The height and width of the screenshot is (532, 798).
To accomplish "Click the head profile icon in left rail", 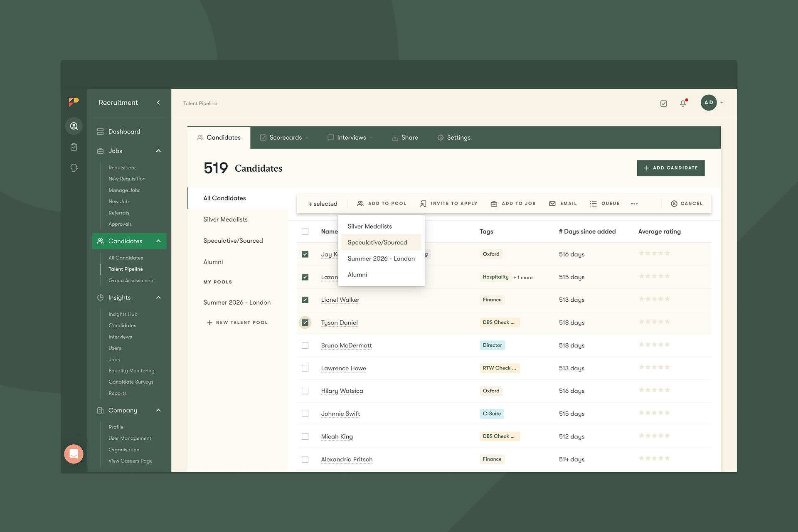I will [x=74, y=168].
